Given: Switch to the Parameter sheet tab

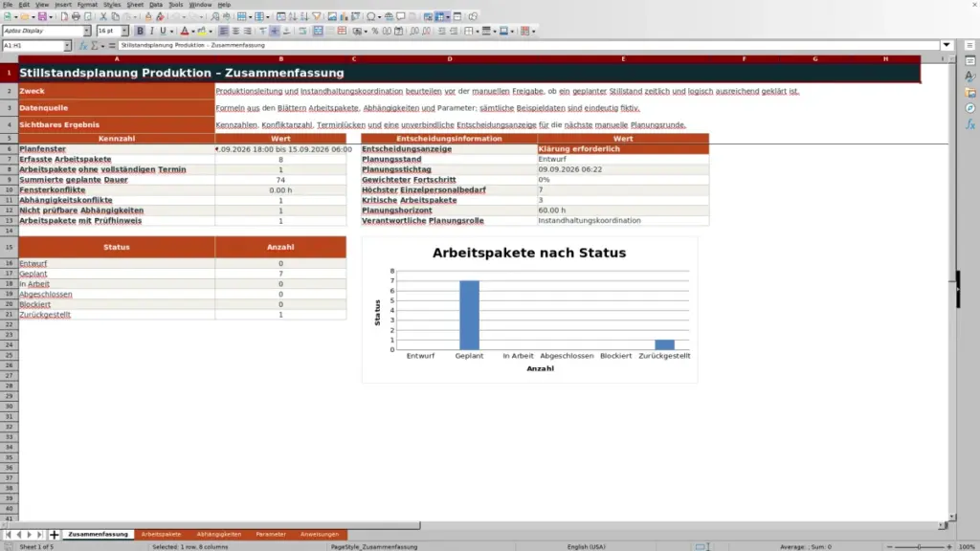Looking at the screenshot, I should pyautogui.click(x=271, y=534).
